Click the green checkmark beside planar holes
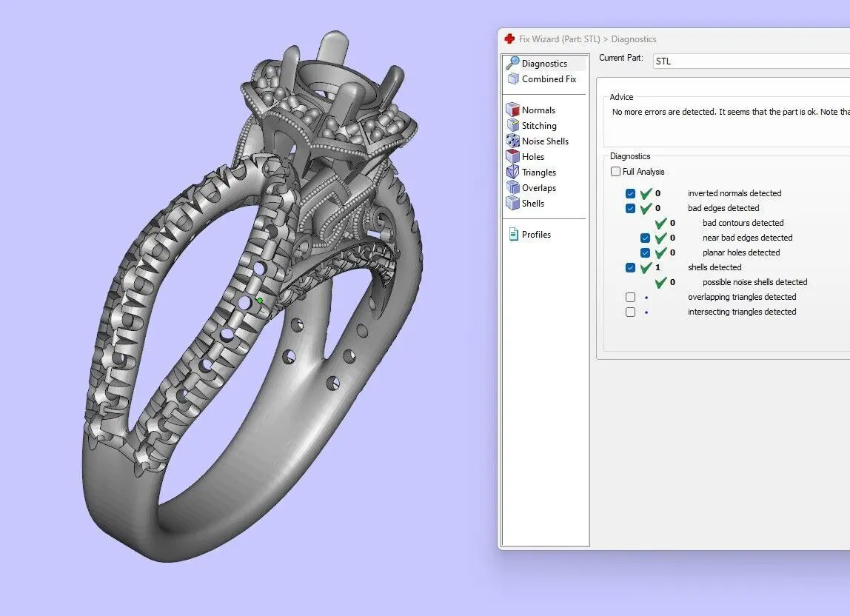 [660, 252]
